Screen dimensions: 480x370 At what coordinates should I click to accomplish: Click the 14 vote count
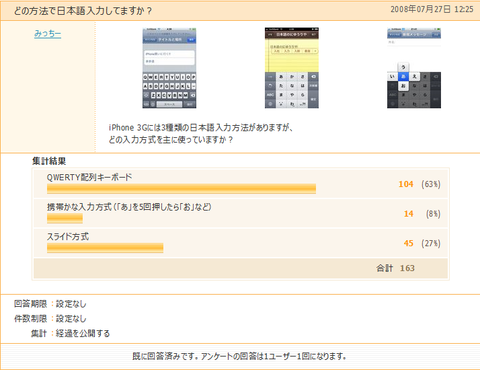[x=409, y=214]
